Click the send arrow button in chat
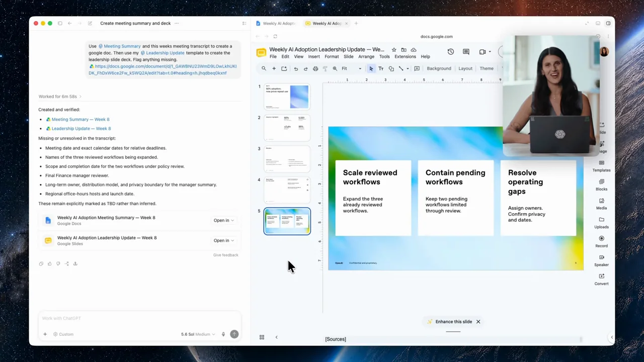The height and width of the screenshot is (362, 644). [234, 334]
